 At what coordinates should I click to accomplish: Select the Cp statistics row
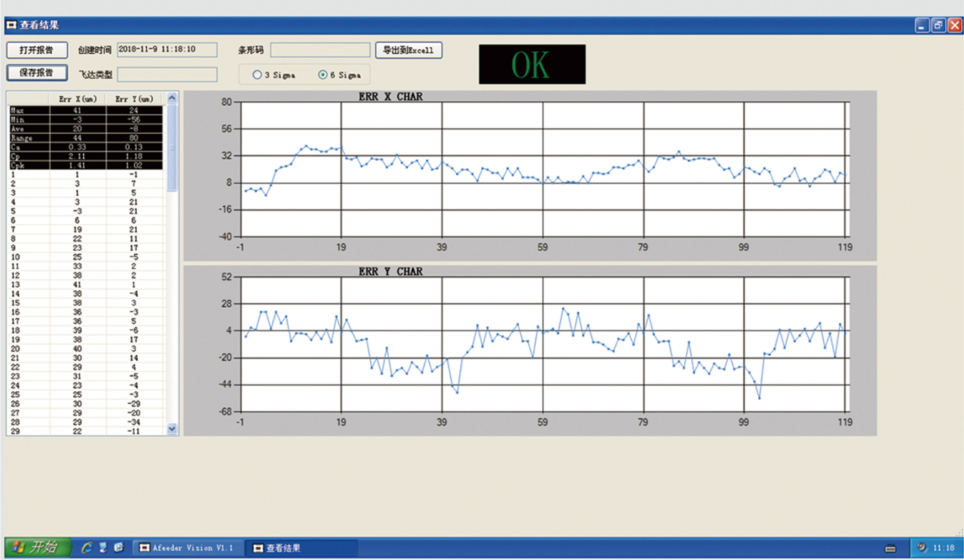[86, 156]
